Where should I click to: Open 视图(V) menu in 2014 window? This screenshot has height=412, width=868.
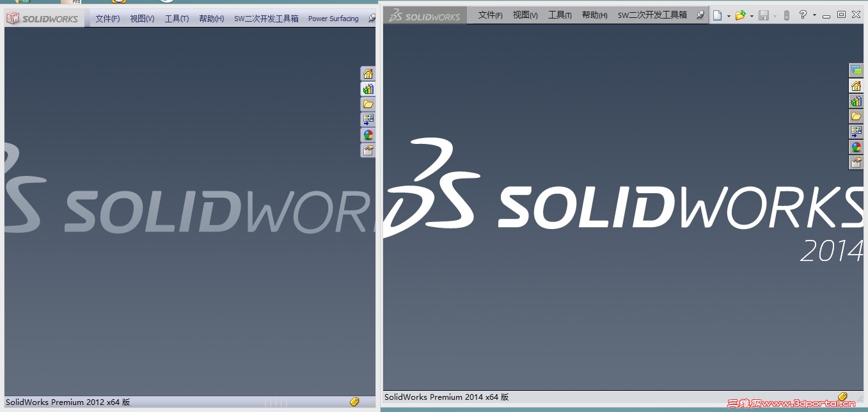click(525, 15)
